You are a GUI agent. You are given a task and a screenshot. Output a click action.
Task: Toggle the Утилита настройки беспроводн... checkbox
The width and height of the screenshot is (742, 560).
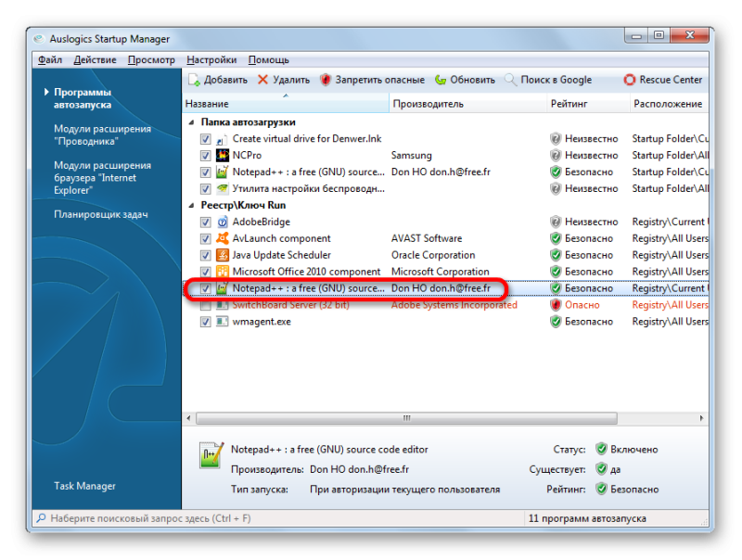click(205, 189)
